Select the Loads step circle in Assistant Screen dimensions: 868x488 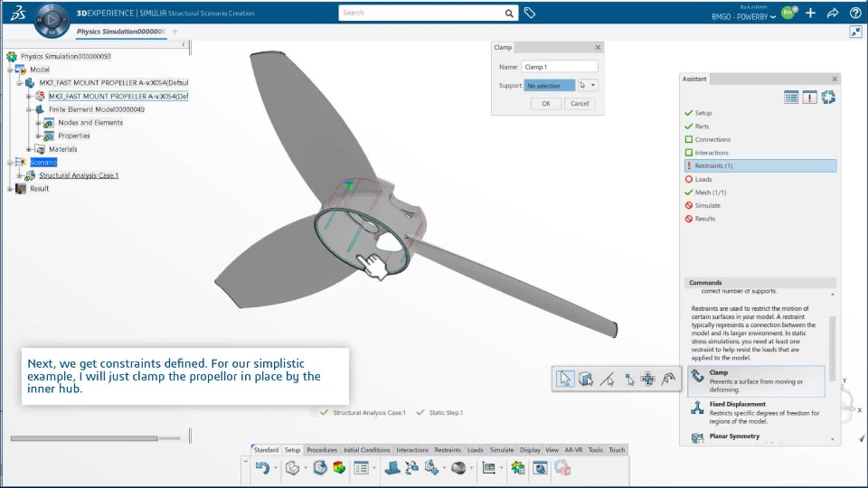689,179
